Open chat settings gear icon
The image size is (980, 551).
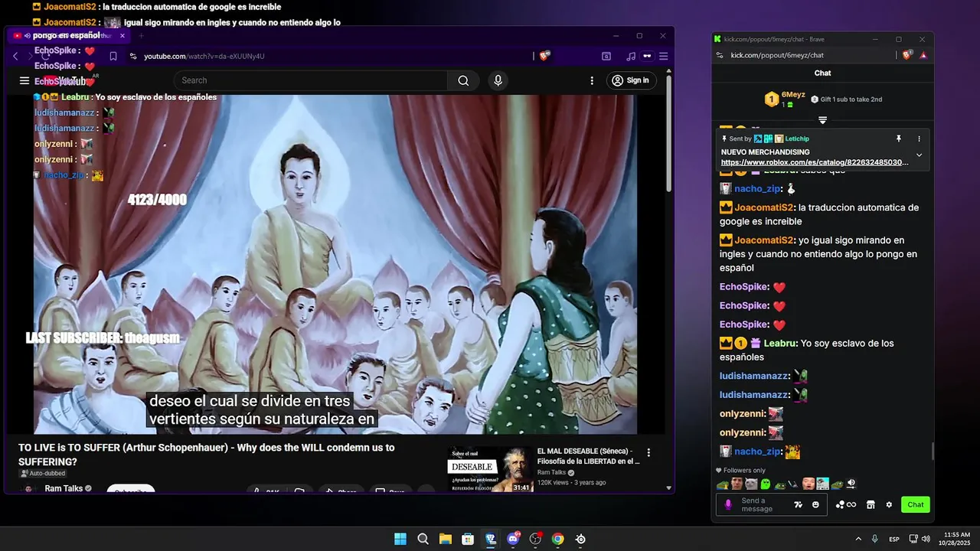coord(889,504)
